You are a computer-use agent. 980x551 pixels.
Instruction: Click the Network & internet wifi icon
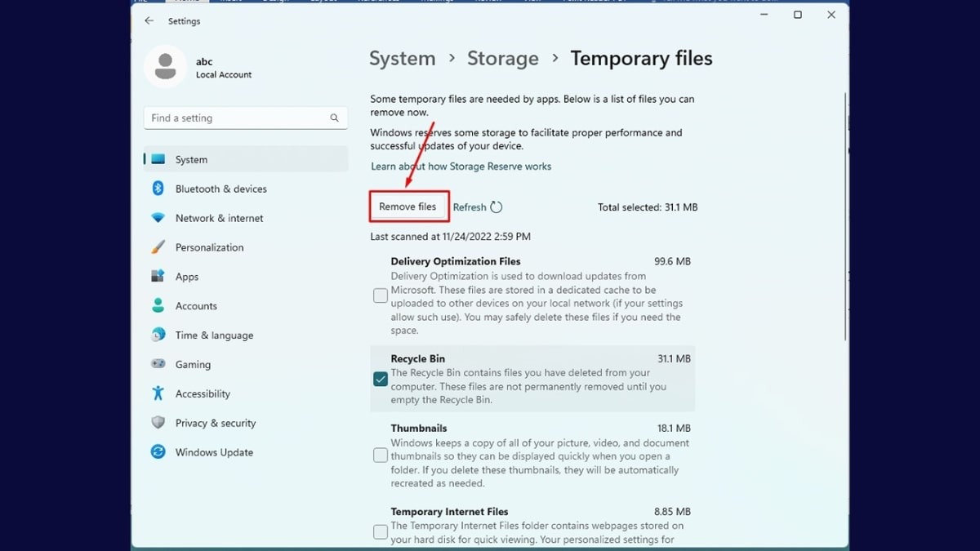[x=158, y=218]
